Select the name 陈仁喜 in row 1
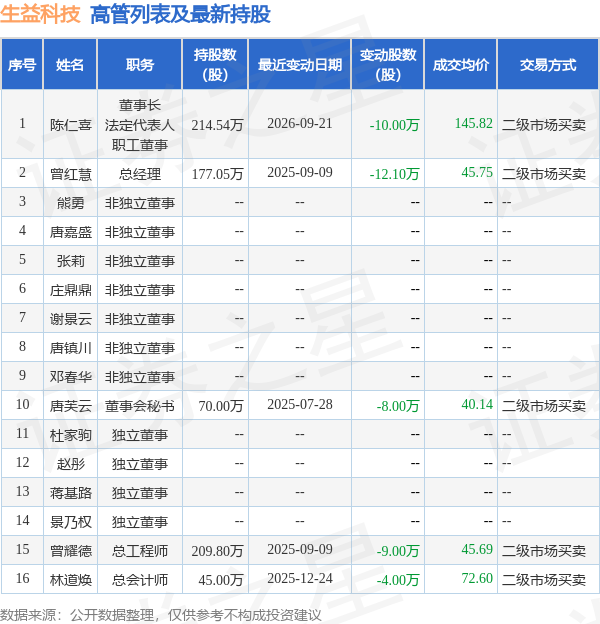The image size is (600, 624). (x=70, y=125)
